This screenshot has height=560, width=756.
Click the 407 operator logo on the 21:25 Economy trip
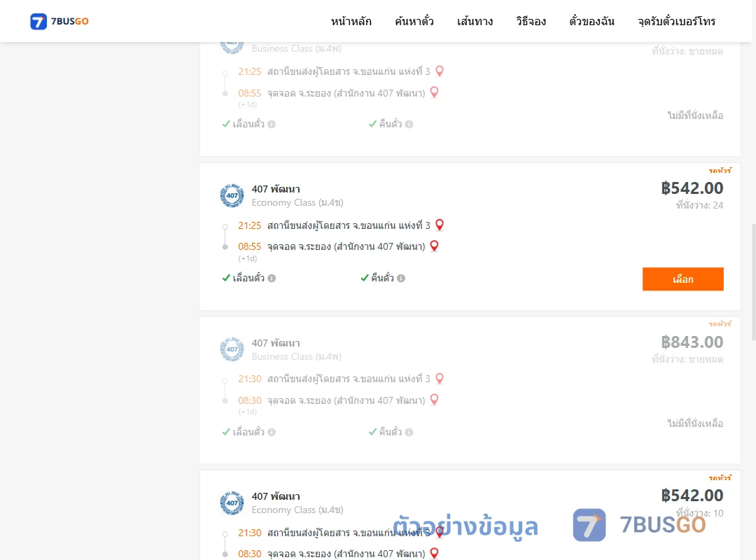click(x=232, y=195)
